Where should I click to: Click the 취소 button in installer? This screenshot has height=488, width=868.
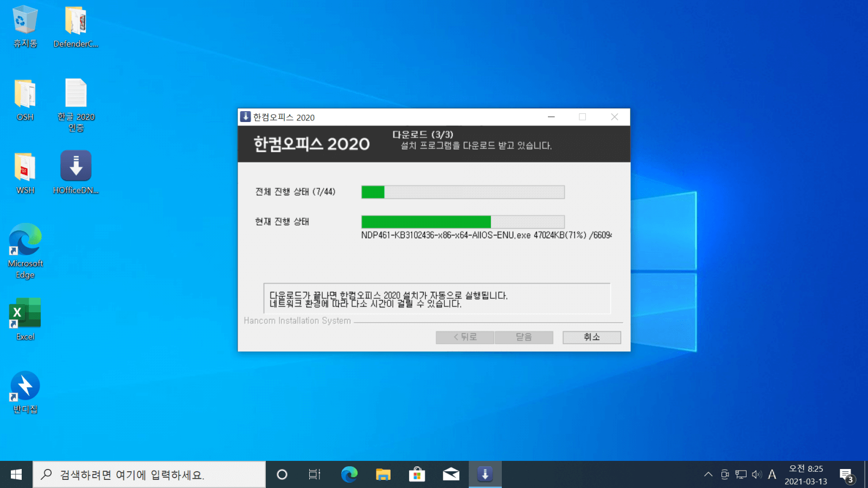click(592, 337)
